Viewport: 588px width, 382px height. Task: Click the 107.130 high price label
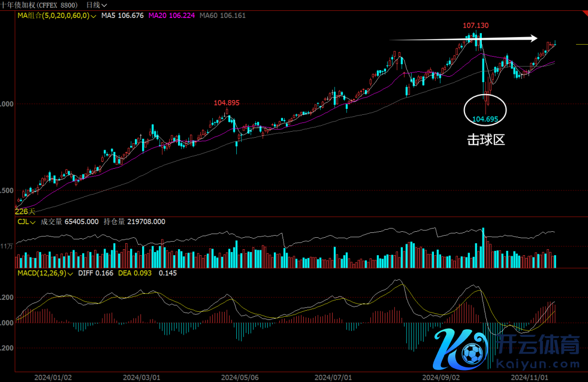(475, 26)
